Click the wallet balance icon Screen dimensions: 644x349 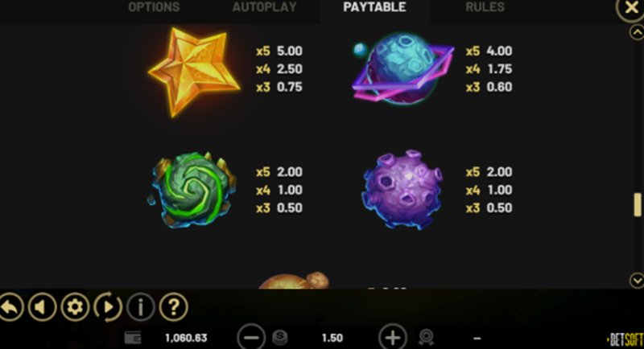[x=133, y=338]
